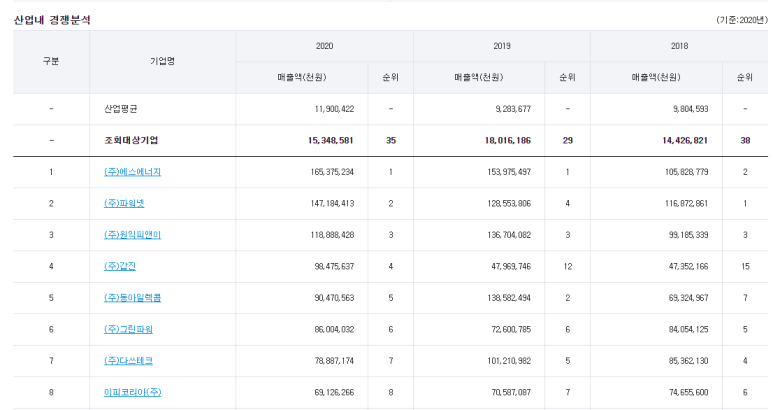Viewport: 773px width, 410px height.
Task: Select industry average value 9,804,593
Action: coord(691,109)
